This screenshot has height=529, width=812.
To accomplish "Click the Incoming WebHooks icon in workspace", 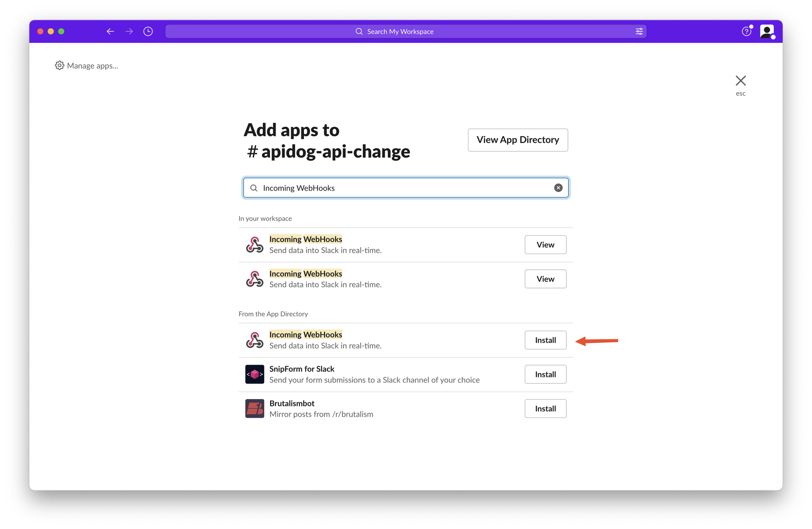I will (255, 244).
